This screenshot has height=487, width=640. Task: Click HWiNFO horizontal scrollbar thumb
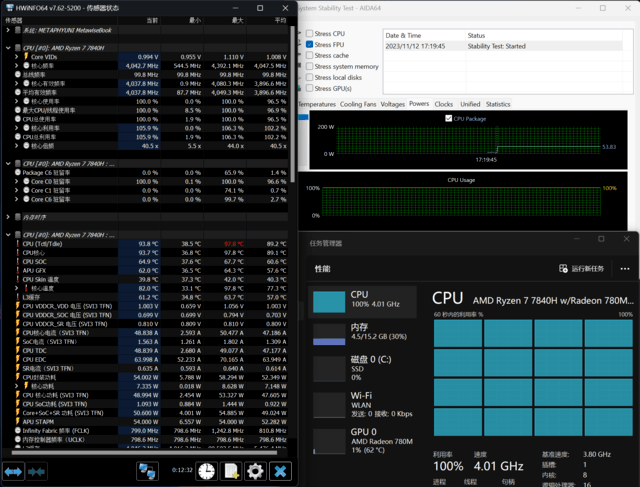(x=144, y=452)
